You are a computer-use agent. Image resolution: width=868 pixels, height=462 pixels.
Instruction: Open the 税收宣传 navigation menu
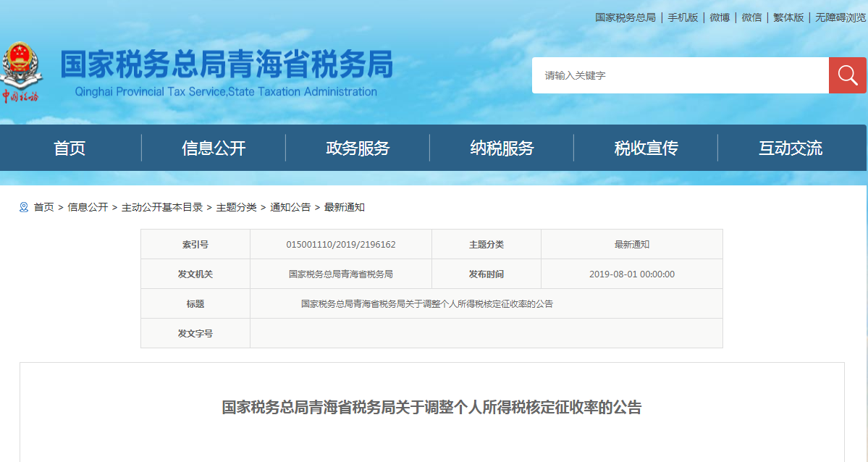(646, 148)
